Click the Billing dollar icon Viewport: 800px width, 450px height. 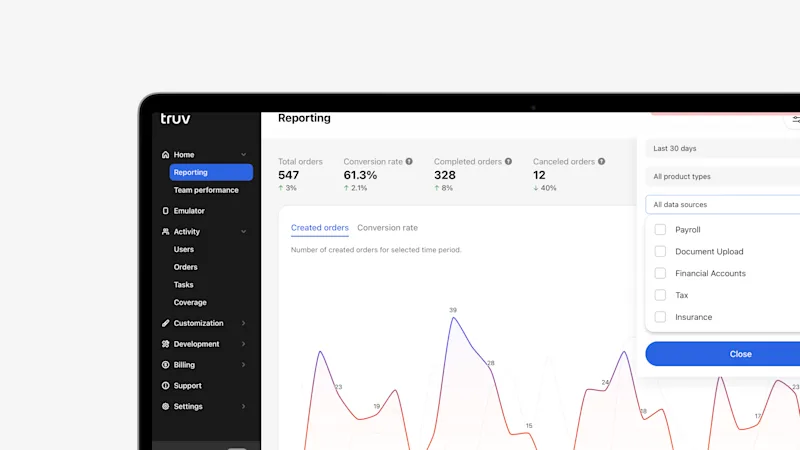165,365
